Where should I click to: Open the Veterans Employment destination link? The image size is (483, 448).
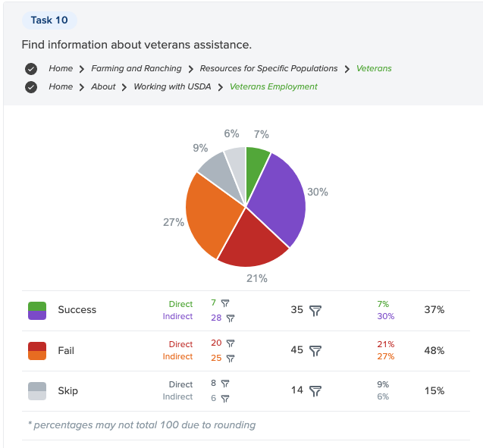[273, 86]
